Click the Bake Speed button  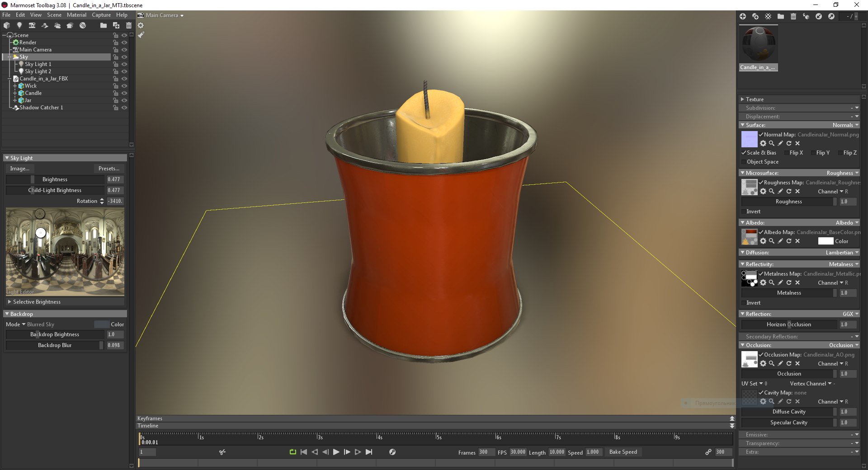623,452
